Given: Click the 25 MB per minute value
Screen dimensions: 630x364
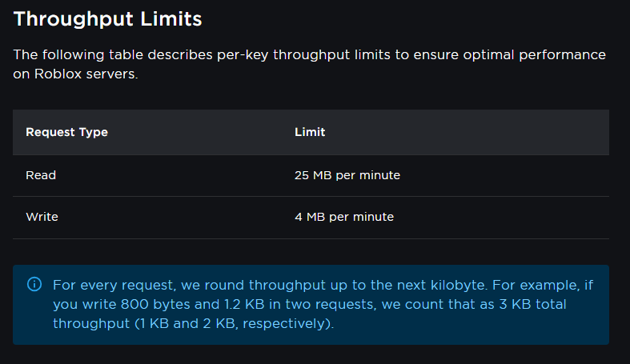Looking at the screenshot, I should point(347,175).
